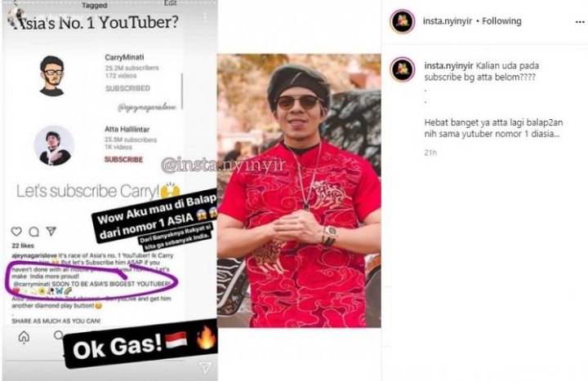Open the three-dot post options menu
Image resolution: width=588 pixels, height=381 pixels.
click(x=579, y=22)
